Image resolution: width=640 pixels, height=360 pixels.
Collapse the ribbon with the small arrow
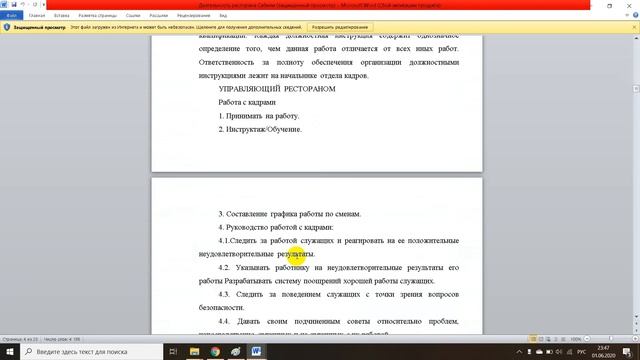tap(627, 15)
